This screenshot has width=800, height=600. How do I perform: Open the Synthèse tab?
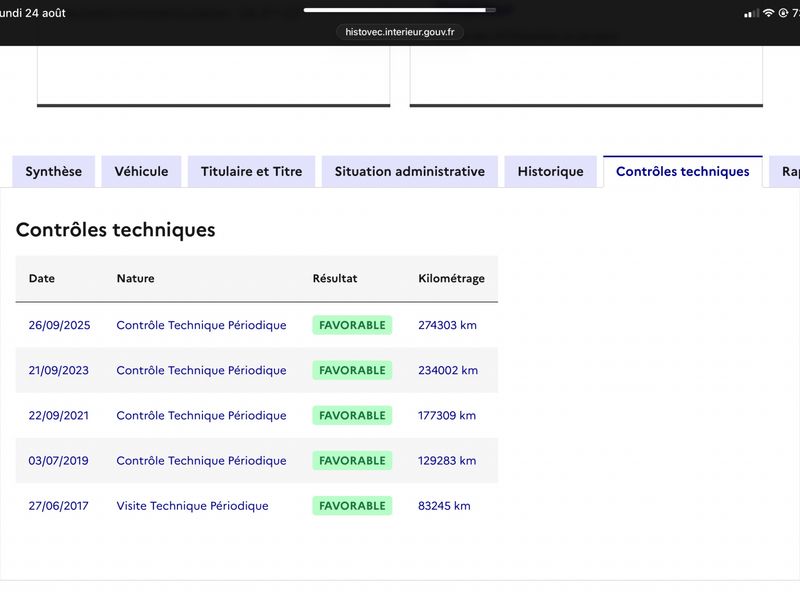pos(54,171)
